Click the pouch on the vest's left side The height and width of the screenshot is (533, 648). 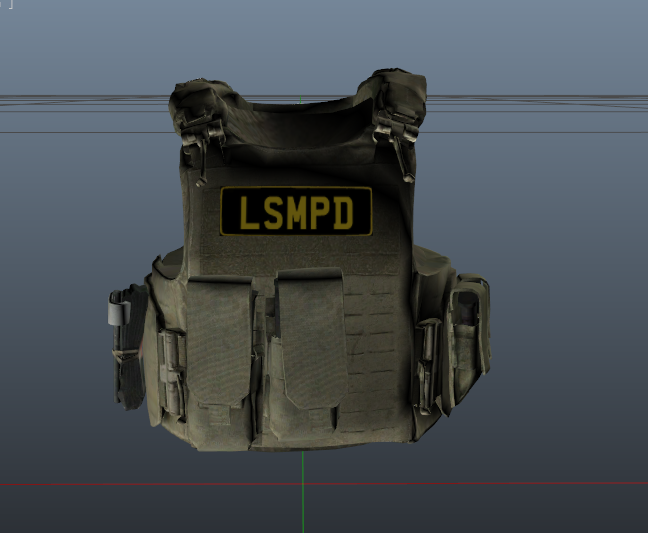tap(127, 345)
